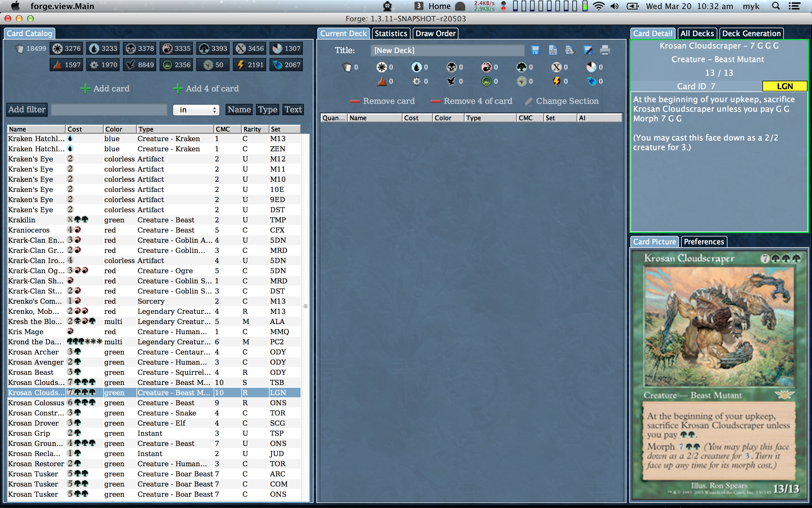Toggle planeswalkers filter 50
The width and height of the screenshot is (812, 508).
(213, 65)
